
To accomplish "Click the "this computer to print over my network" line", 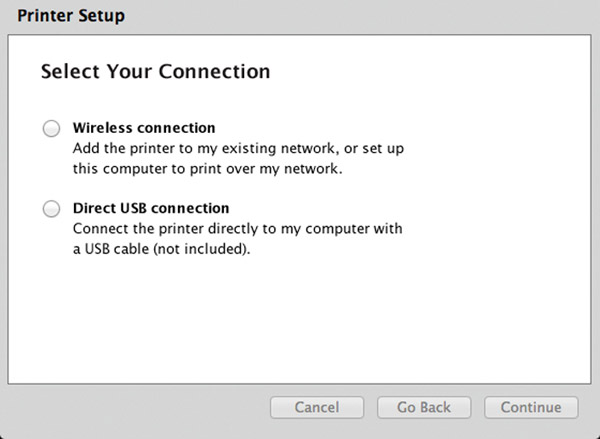I will click(x=207, y=169).
